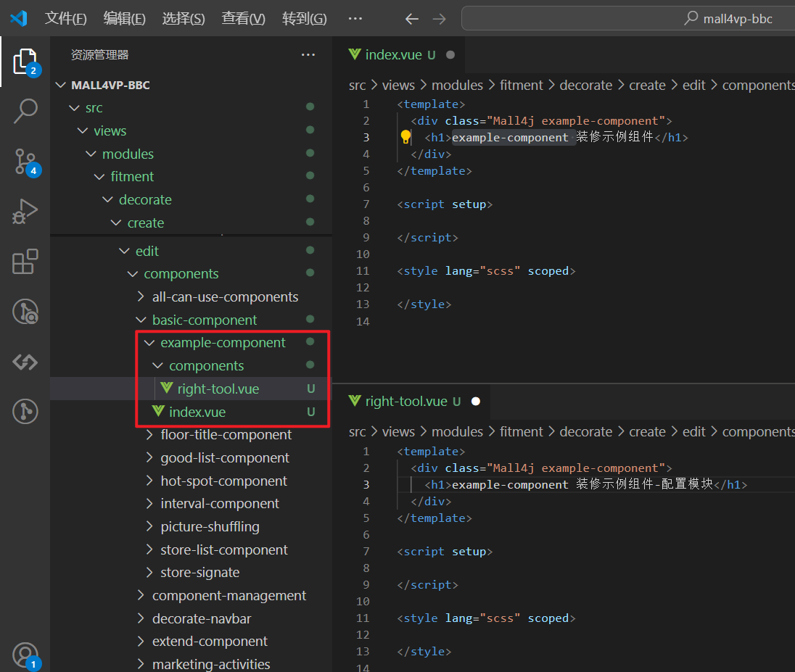Open the Explorer view in activity bar
Image resolution: width=795 pixels, height=672 pixels.
pyautogui.click(x=25, y=62)
